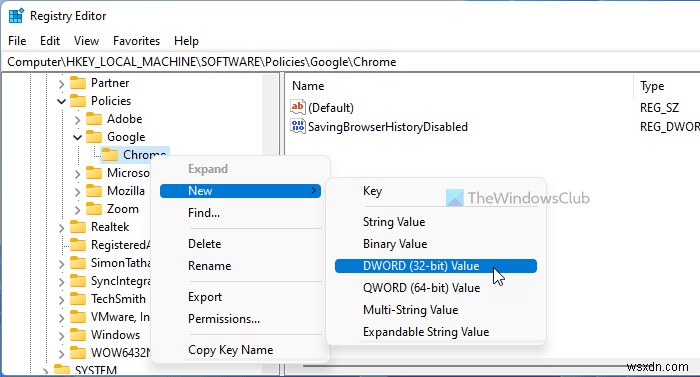Select Key in the New submenu

[x=436, y=191]
